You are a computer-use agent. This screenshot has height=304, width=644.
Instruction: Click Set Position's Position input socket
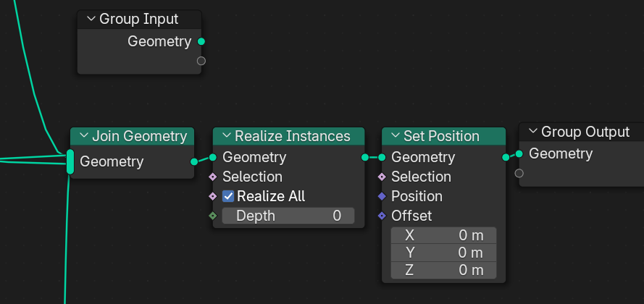pos(382,196)
